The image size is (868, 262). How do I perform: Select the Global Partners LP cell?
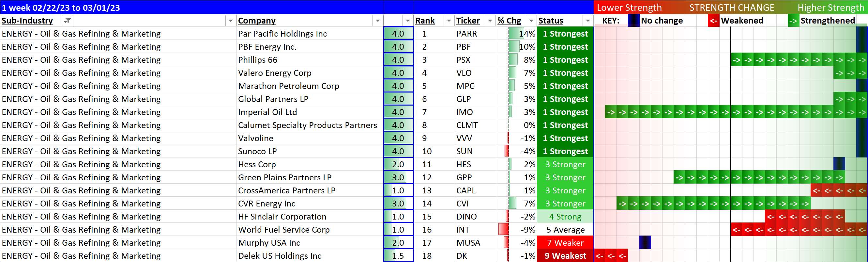310,99
